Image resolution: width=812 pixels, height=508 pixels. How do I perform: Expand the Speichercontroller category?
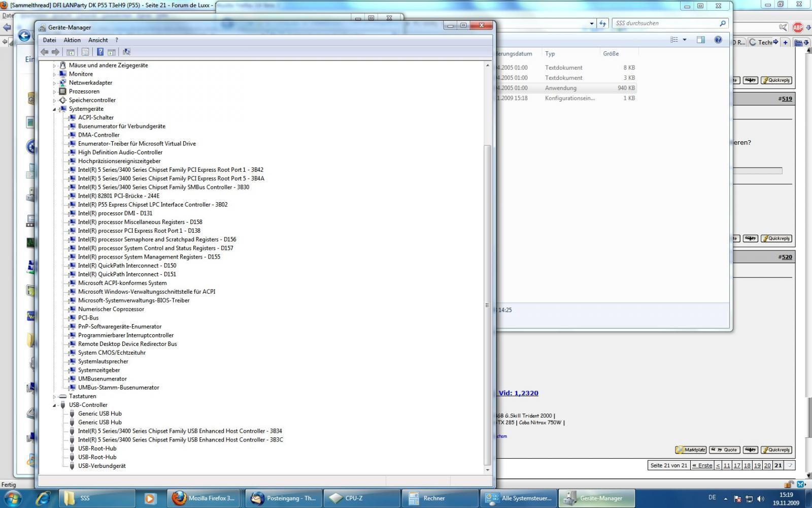(54, 101)
